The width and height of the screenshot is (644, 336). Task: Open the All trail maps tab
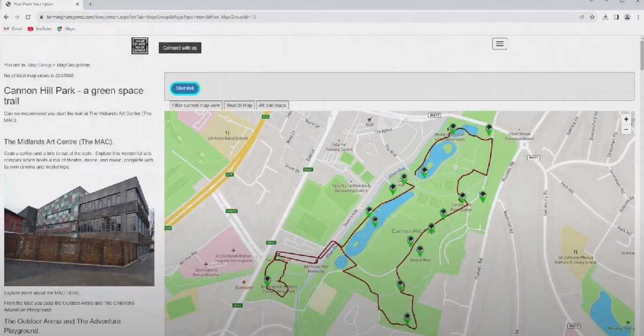click(273, 105)
